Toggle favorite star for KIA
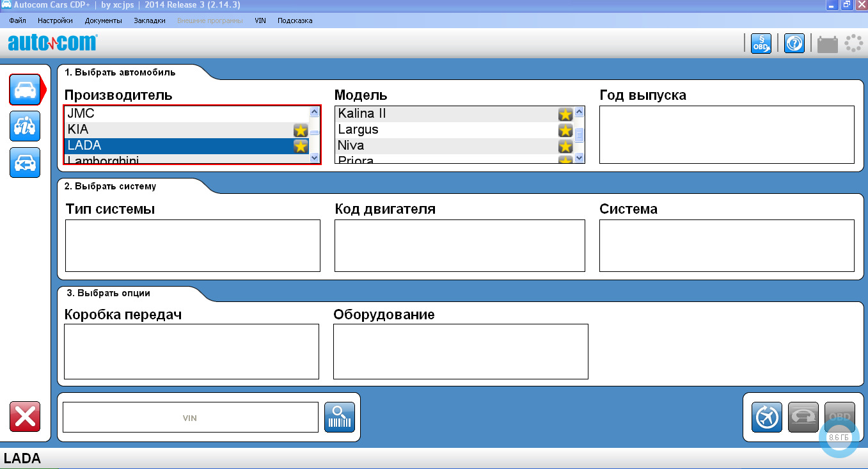868x469 pixels. [x=301, y=131]
